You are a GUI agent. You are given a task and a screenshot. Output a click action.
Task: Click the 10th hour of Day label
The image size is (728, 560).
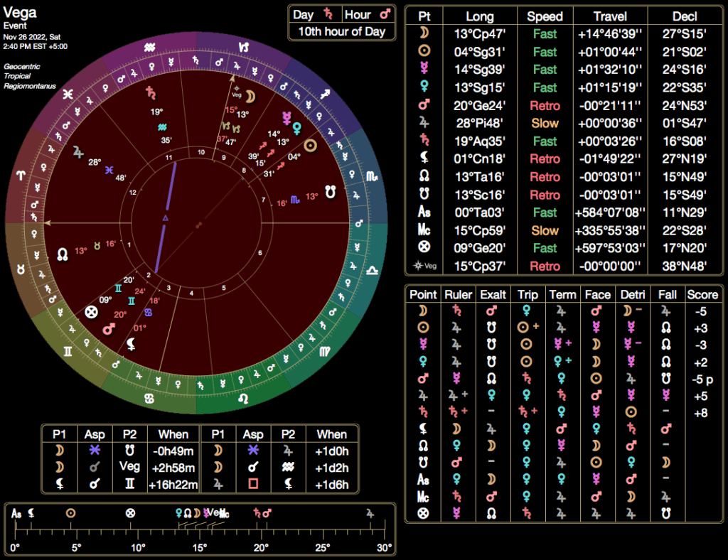point(341,31)
